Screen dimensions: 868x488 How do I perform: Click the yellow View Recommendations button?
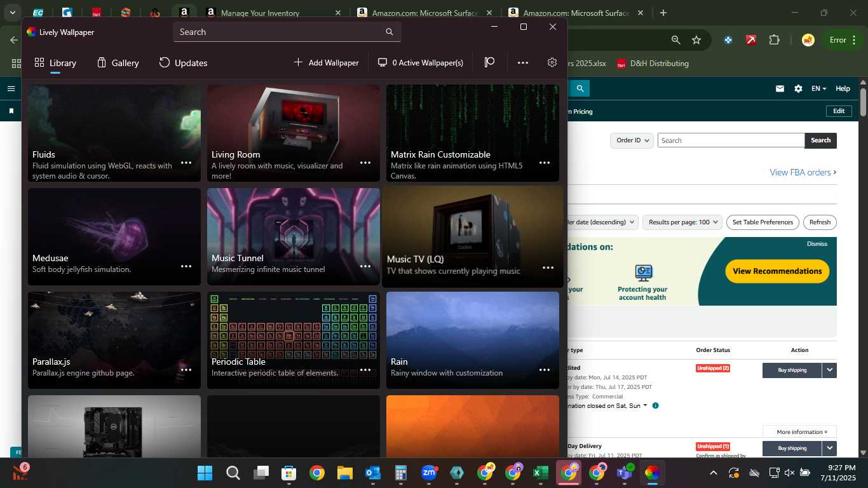(777, 271)
